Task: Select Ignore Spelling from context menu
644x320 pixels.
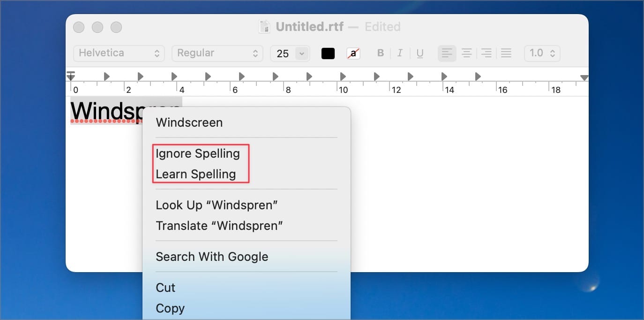Action: 198,153
